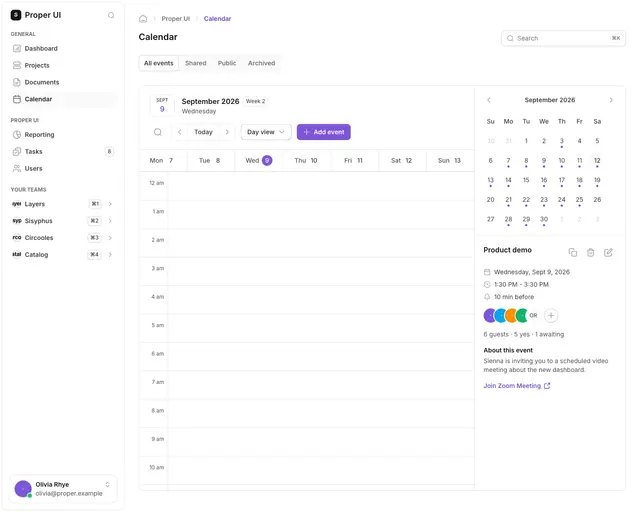
Task: Click the Proper UI logo icon
Action: tap(16, 15)
